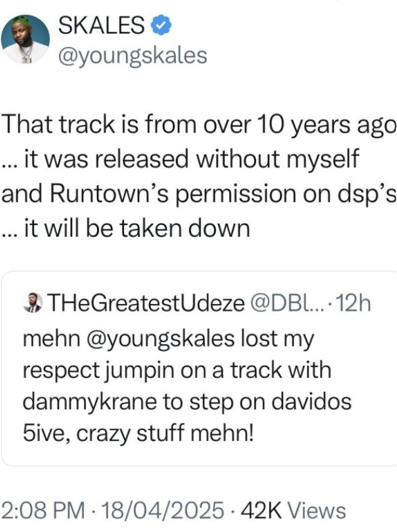Click the SKALES display name
This screenshot has width=397, height=532.
tap(101, 26)
